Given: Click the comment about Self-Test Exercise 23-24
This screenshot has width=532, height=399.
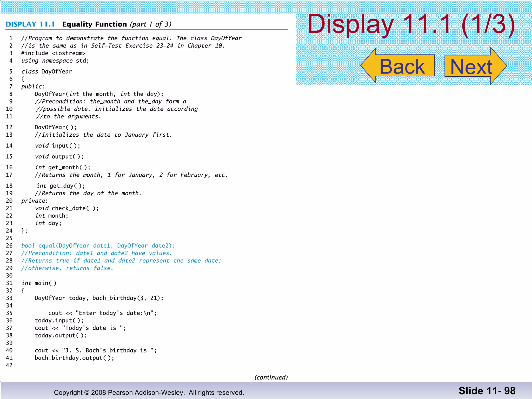Looking at the screenshot, I should point(123,46).
